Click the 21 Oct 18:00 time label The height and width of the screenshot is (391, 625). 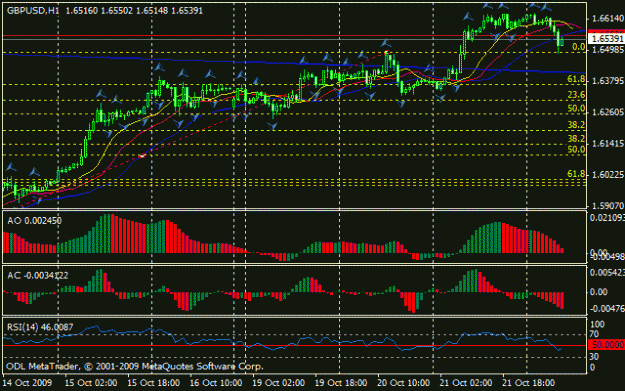pyautogui.click(x=528, y=383)
